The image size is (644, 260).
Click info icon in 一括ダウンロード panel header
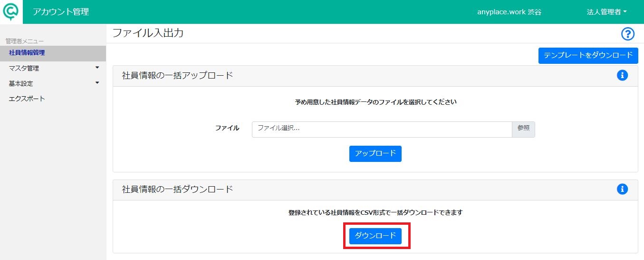[x=622, y=189]
